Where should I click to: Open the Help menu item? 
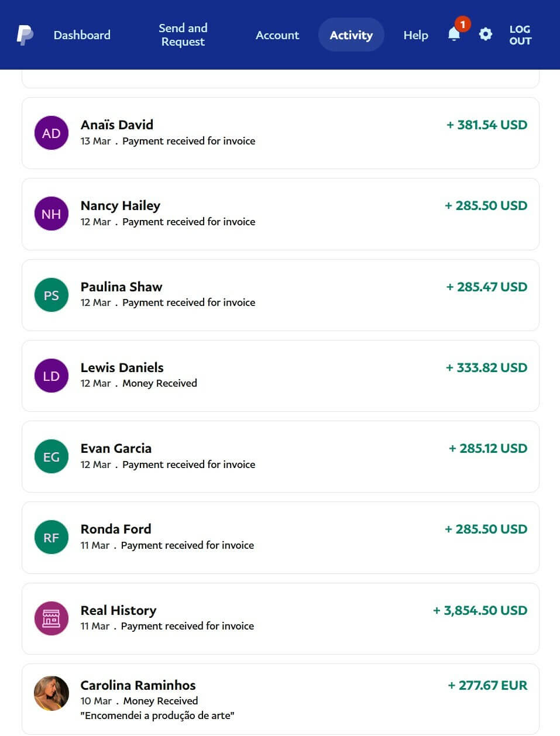coord(415,35)
